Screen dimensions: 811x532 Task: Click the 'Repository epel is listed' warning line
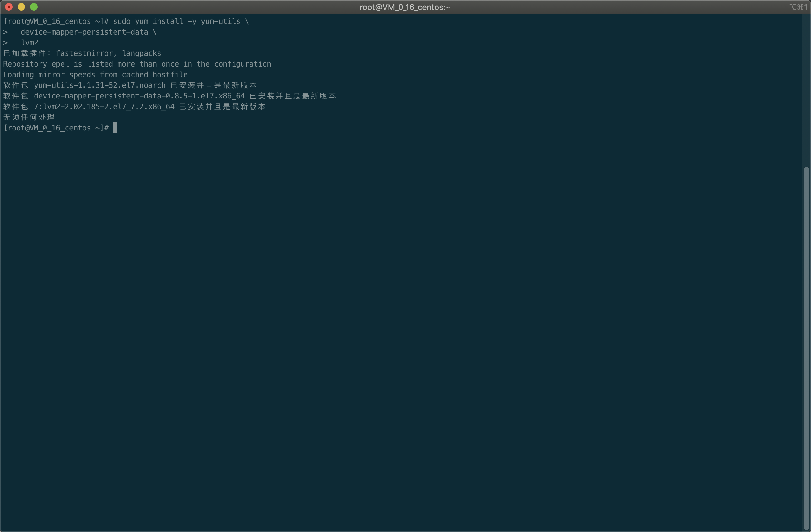pos(137,64)
